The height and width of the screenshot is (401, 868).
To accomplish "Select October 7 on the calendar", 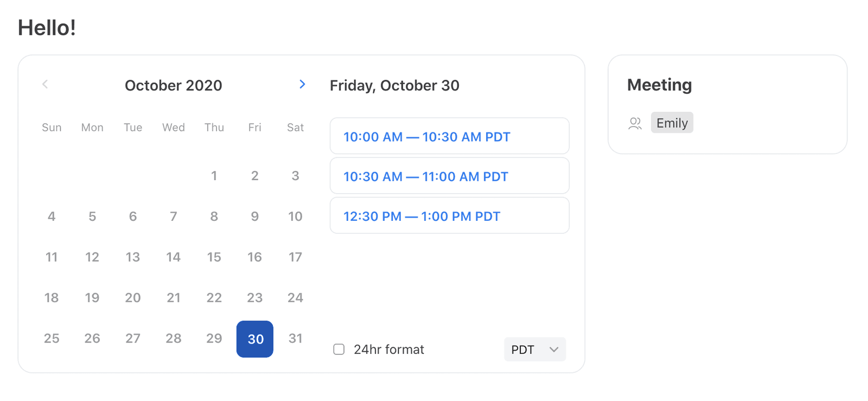I will tap(174, 217).
